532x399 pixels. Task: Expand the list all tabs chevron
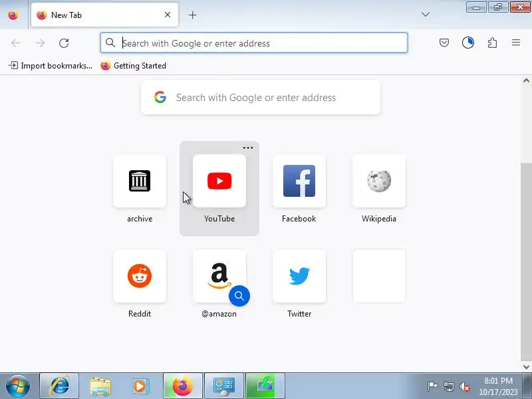426,15
